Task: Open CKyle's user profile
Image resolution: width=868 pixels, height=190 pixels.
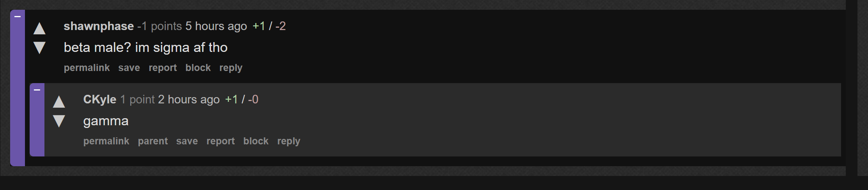Action: pyautogui.click(x=100, y=99)
